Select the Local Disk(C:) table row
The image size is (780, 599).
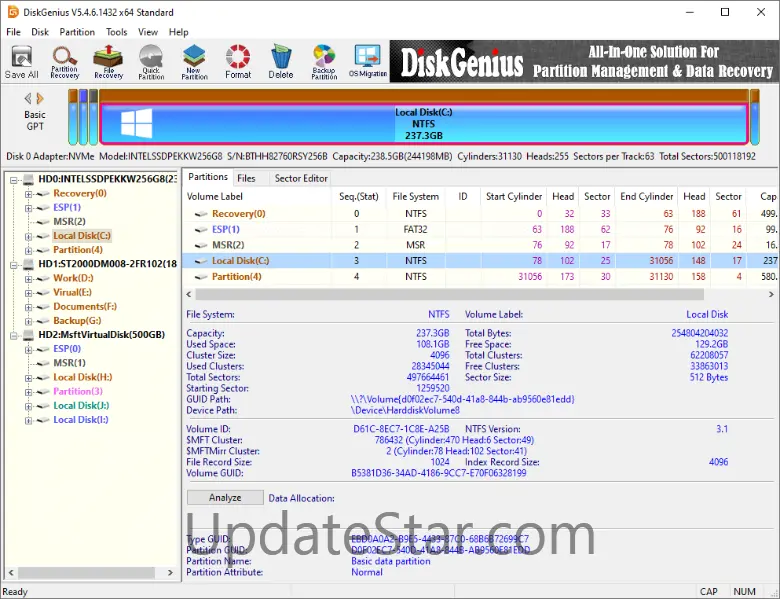[x=480, y=261]
